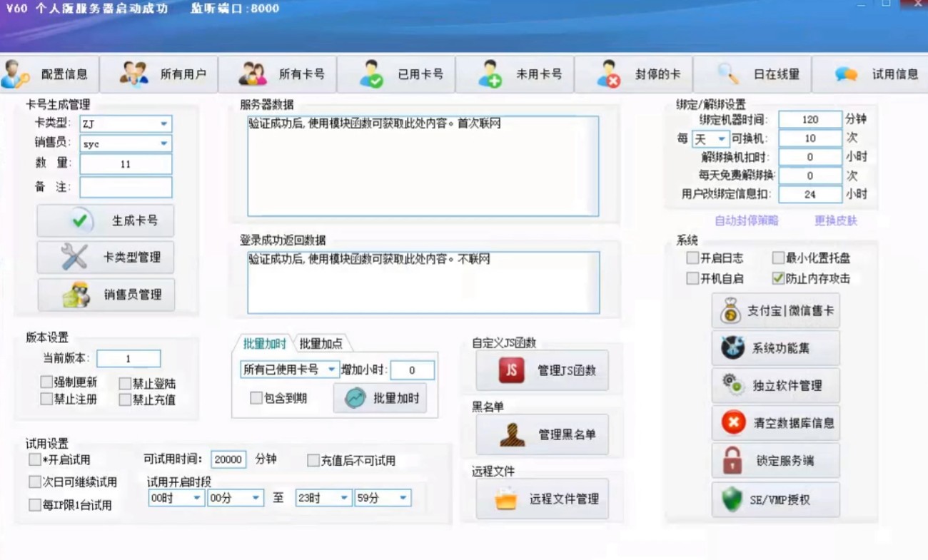Click the 数量 quantity input field
928x560 pixels.
click(x=126, y=163)
